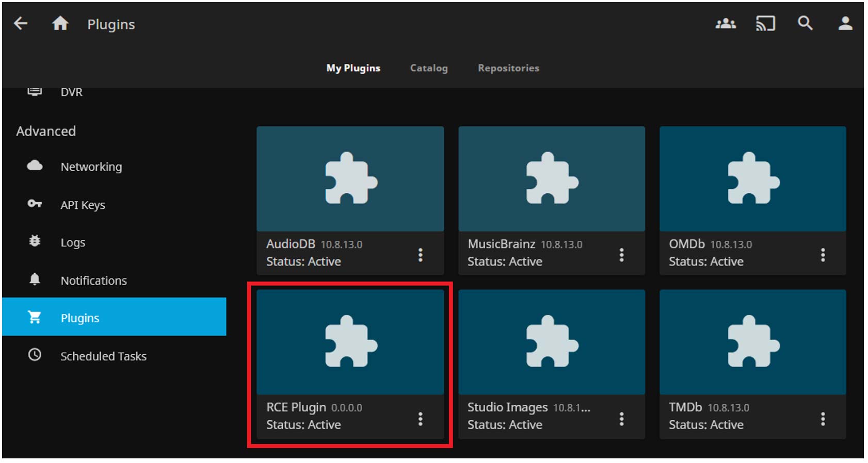Viewport: 868px width, 463px height.
Task: Click the Cast to device icon
Action: (765, 23)
